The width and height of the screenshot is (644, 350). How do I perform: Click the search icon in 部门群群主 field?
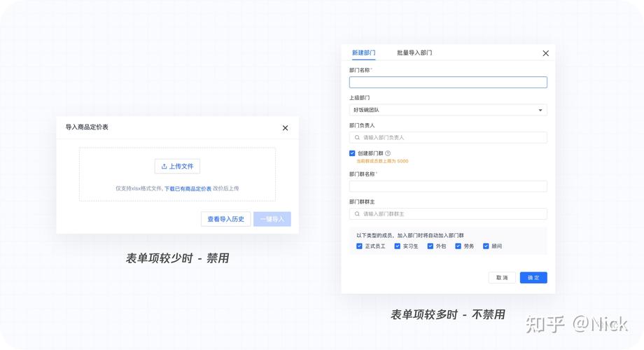(357, 214)
